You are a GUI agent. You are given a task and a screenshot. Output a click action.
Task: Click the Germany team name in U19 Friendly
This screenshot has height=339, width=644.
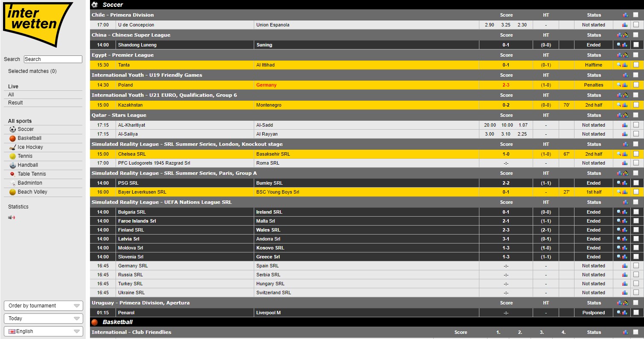[x=266, y=85]
